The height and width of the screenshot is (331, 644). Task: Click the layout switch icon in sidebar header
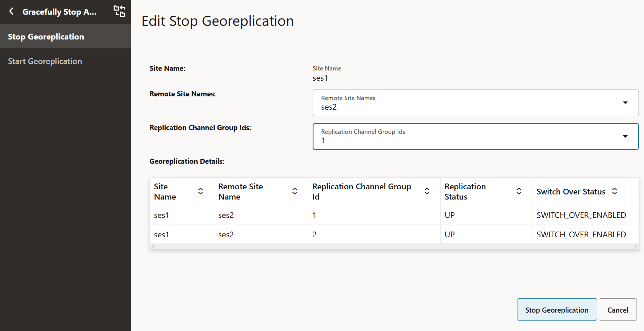point(119,11)
